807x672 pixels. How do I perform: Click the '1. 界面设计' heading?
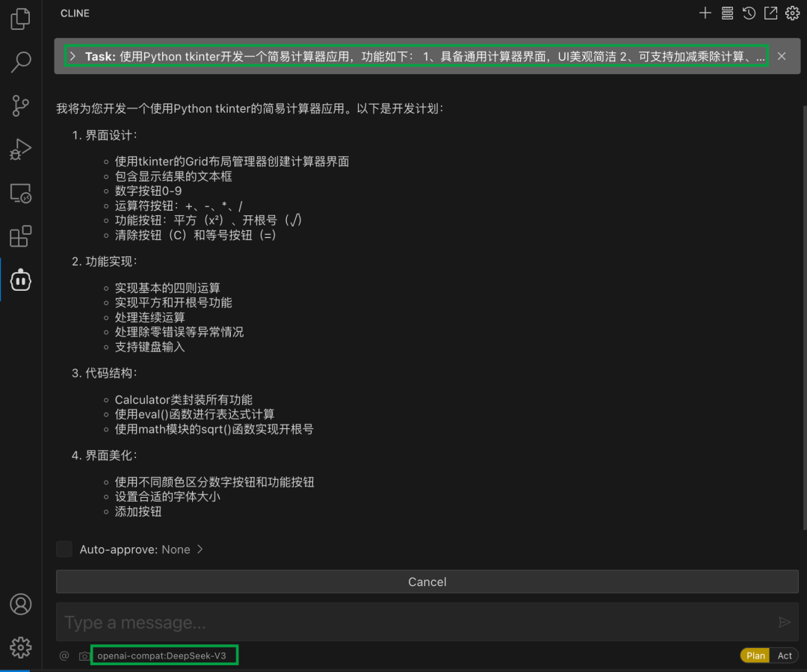point(105,135)
